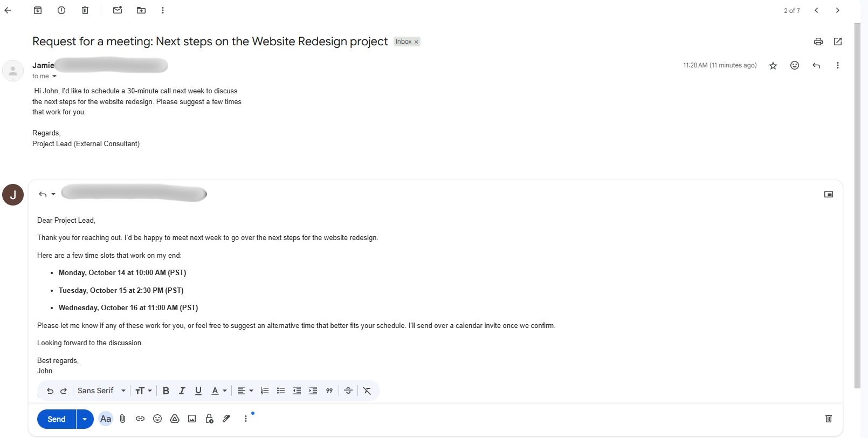868x438 pixels.
Task: Go back to the inbox list
Action: click(8, 10)
